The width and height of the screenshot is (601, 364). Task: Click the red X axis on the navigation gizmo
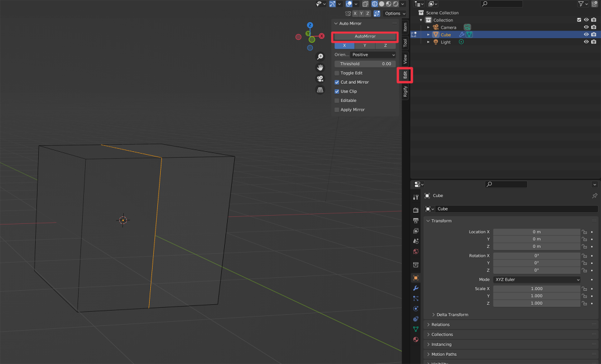(322, 36)
